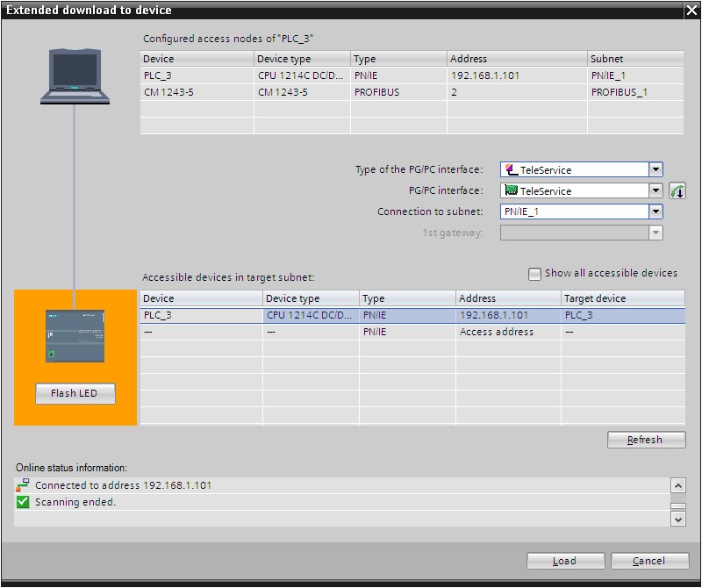Image resolution: width=702 pixels, height=588 pixels.
Task: Close the Extended download dialog
Action: pyautogui.click(x=691, y=11)
